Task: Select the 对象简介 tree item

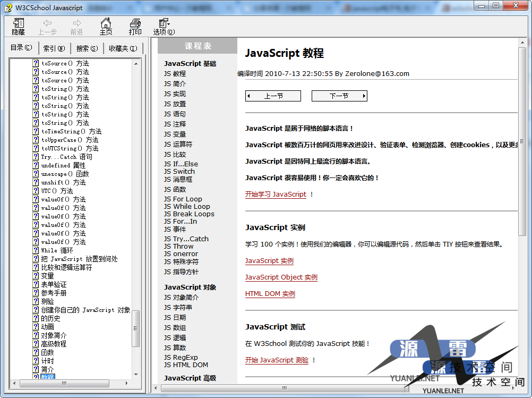Action: tap(54, 335)
